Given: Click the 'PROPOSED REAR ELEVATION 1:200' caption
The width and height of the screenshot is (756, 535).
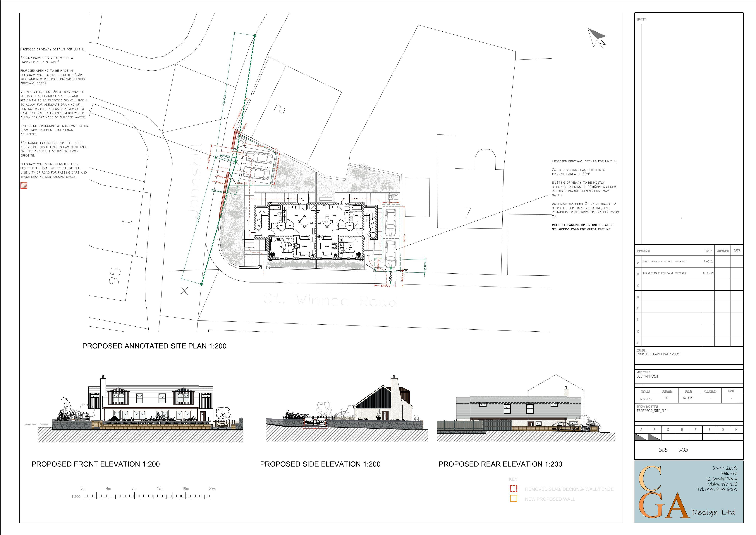Looking at the screenshot, I should click(501, 464).
